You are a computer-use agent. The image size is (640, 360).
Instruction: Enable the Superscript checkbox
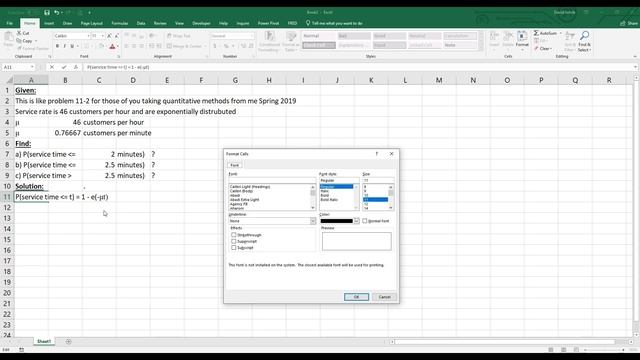pyautogui.click(x=233, y=241)
